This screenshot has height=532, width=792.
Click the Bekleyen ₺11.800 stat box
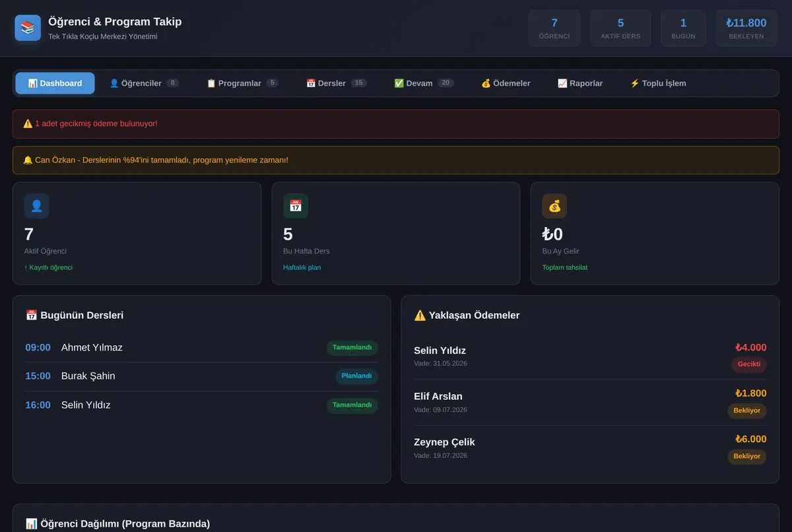[x=746, y=28]
